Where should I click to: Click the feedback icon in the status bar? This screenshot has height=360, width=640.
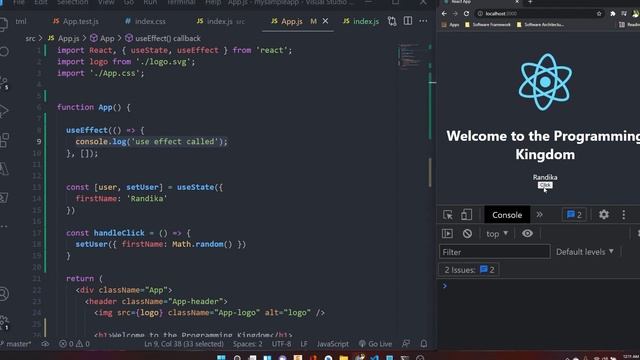coord(406,344)
